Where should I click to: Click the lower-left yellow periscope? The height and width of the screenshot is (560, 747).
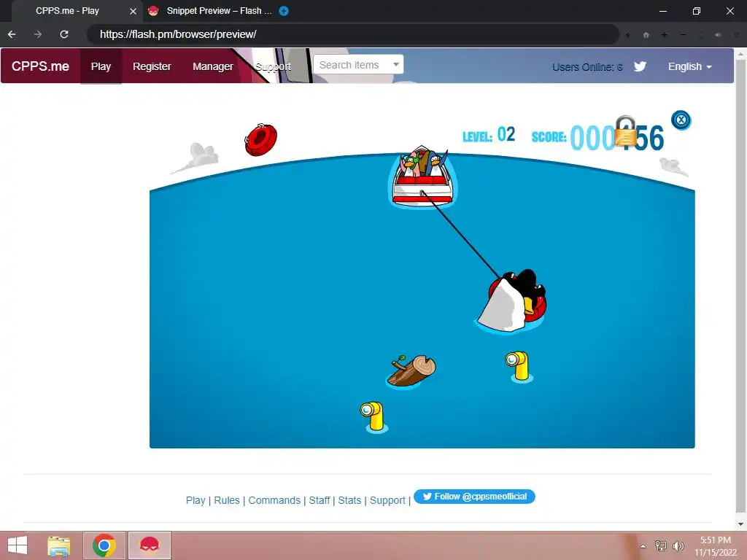tap(373, 417)
